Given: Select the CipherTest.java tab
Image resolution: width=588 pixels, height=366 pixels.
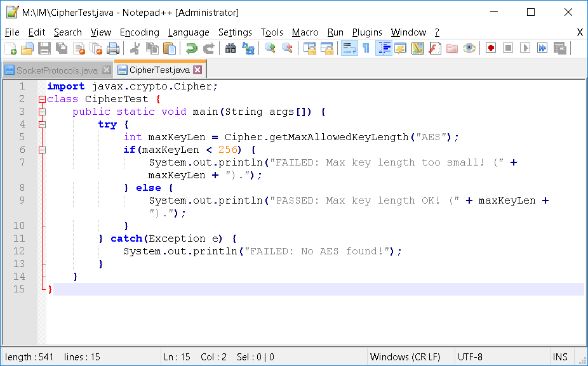Looking at the screenshot, I should pyautogui.click(x=159, y=70).
